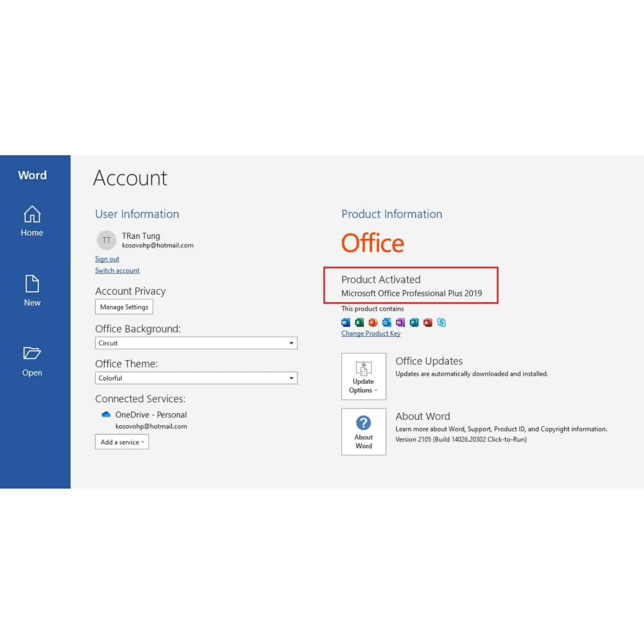Click the Office logo text
Image resolution: width=644 pixels, height=644 pixels.
coord(373,243)
